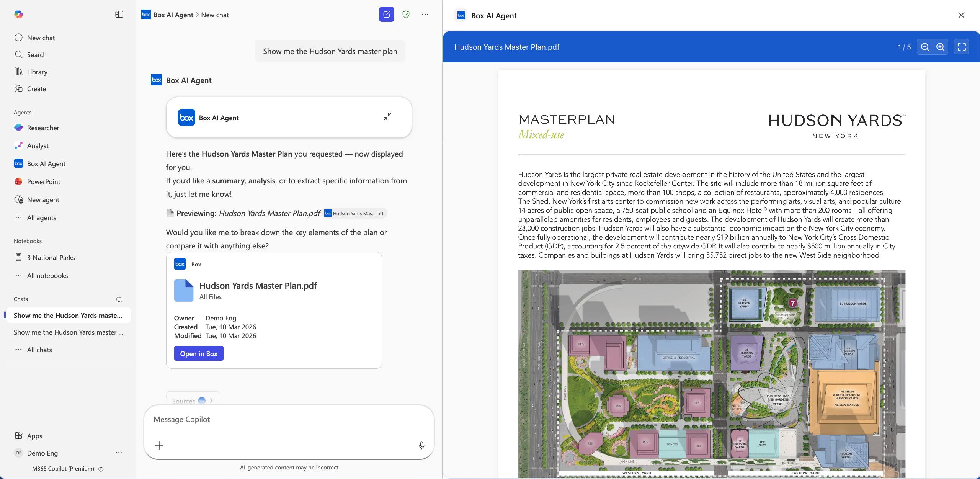Open the three-dot menu in chat header

425,15
